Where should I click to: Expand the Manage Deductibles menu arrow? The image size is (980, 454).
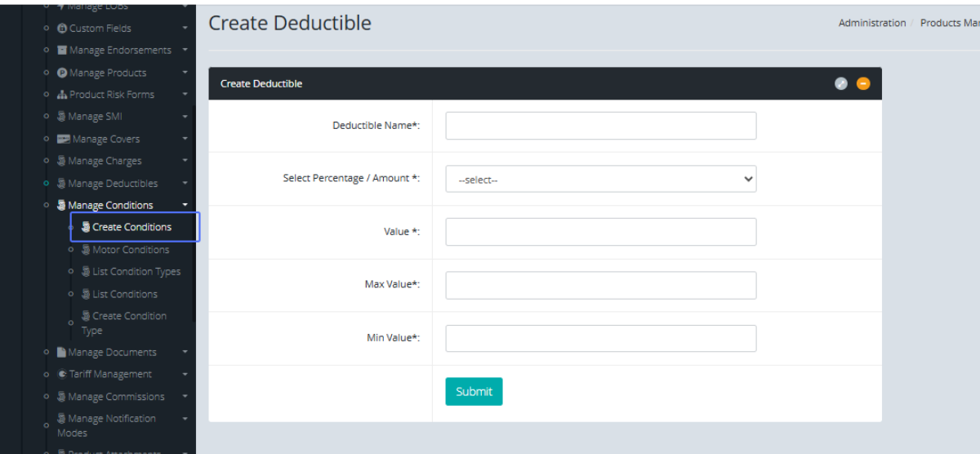coord(185,184)
